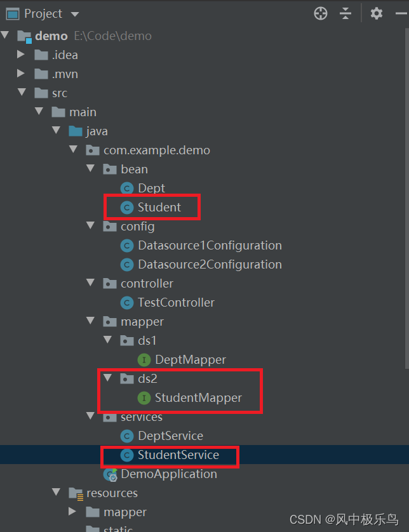Select the StudentService tree row
The image size is (409, 532).
point(178,455)
